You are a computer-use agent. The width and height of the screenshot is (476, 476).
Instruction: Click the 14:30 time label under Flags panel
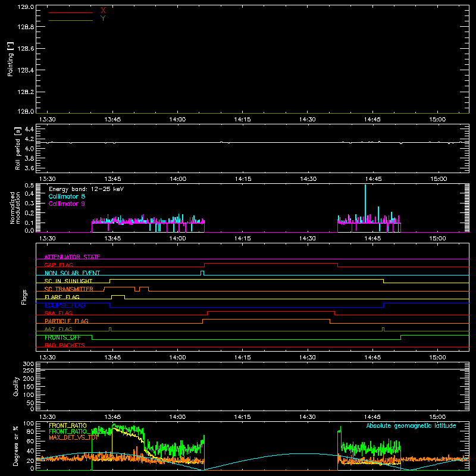tap(308, 358)
